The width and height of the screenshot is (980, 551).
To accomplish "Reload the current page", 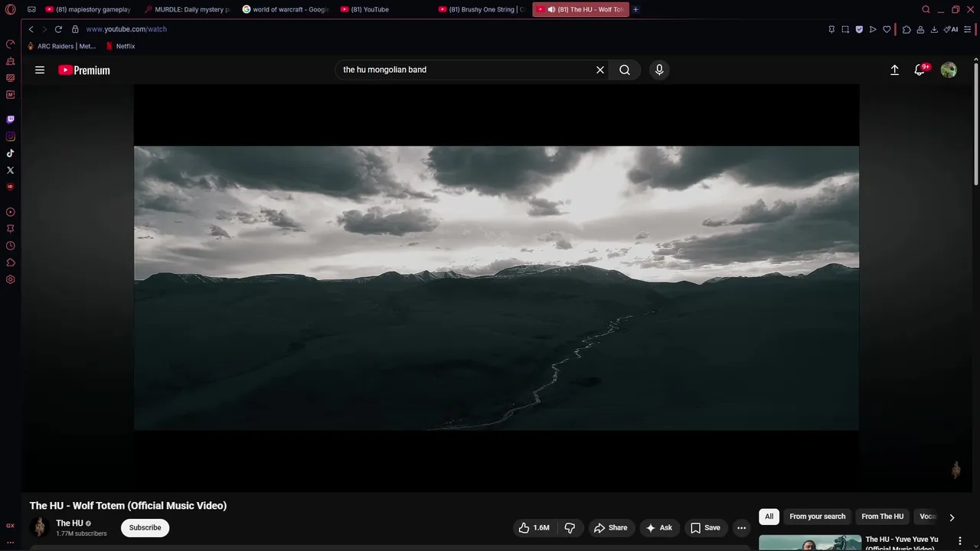I will coord(58,29).
